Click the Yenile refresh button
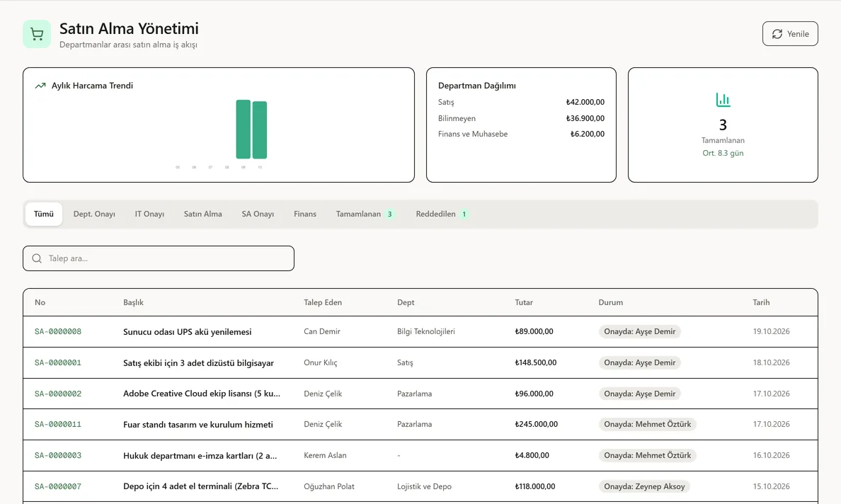Image resolution: width=841 pixels, height=504 pixels. pyautogui.click(x=790, y=34)
